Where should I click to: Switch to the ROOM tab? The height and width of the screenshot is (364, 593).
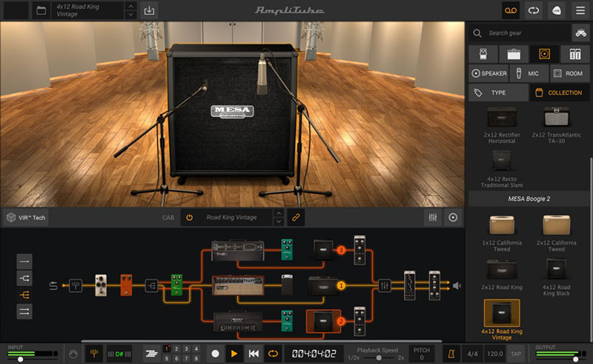pyautogui.click(x=570, y=73)
